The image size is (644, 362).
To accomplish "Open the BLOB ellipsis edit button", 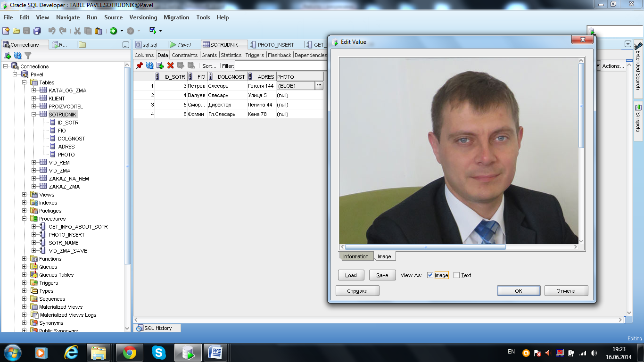I will tap(319, 86).
